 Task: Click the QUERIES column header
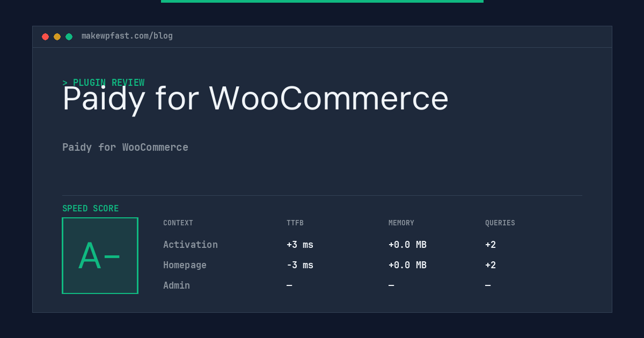(x=500, y=223)
